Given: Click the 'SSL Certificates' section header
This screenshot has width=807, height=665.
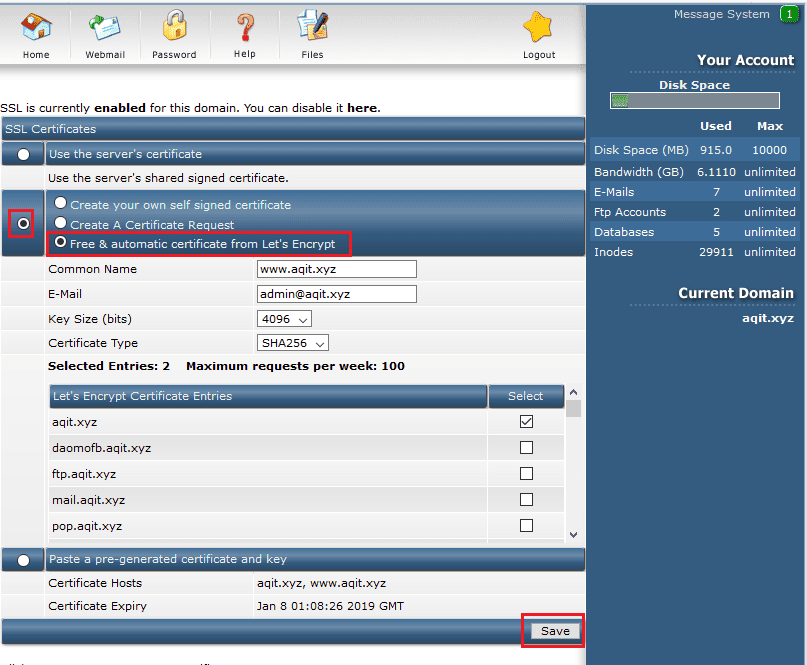Looking at the screenshot, I should (x=293, y=129).
